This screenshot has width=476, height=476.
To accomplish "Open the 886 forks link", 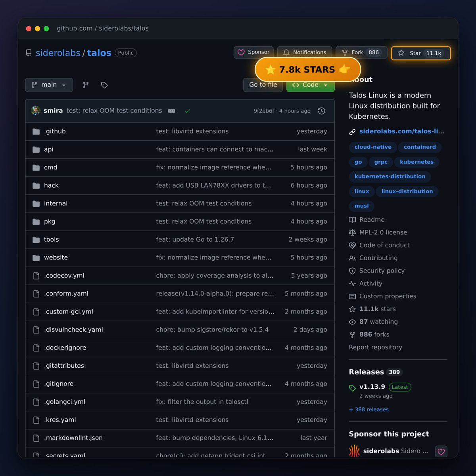I will tap(374, 334).
